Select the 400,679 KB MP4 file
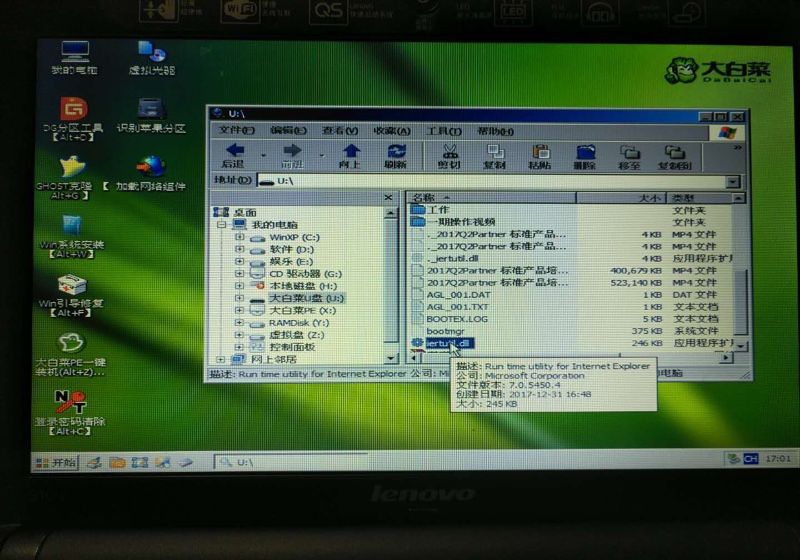800x560 pixels. point(497,271)
